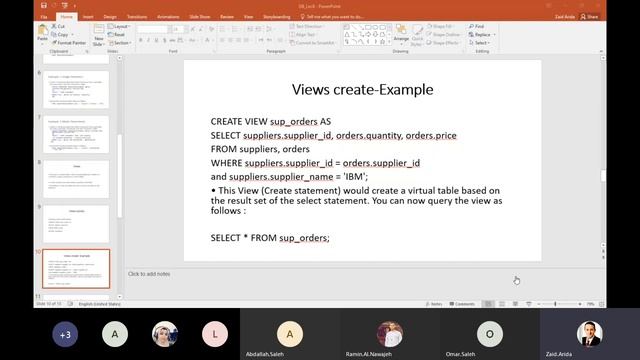Open Shape Outline options

(x=443, y=34)
